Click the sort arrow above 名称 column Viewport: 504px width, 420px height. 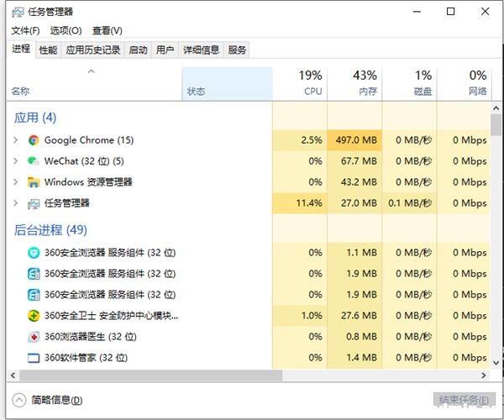click(x=92, y=71)
